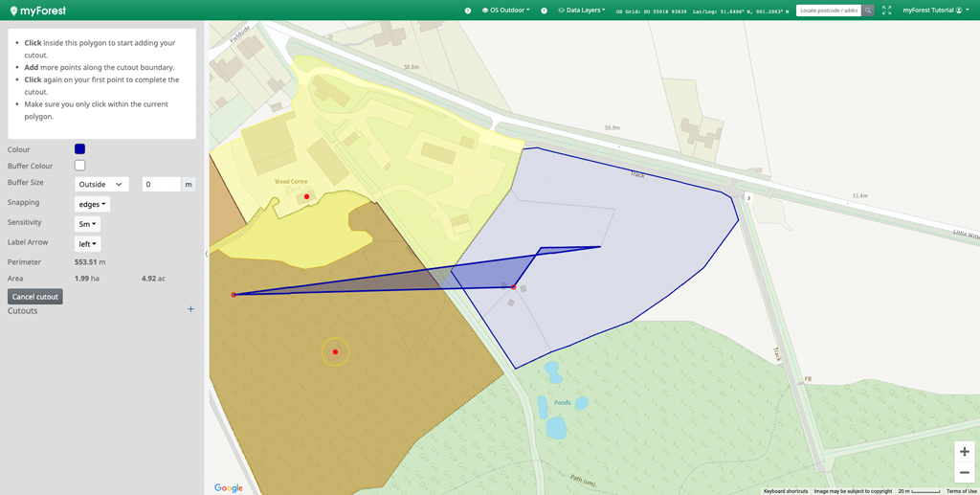
Task: Zoom out the map with minus button
Action: tap(964, 473)
